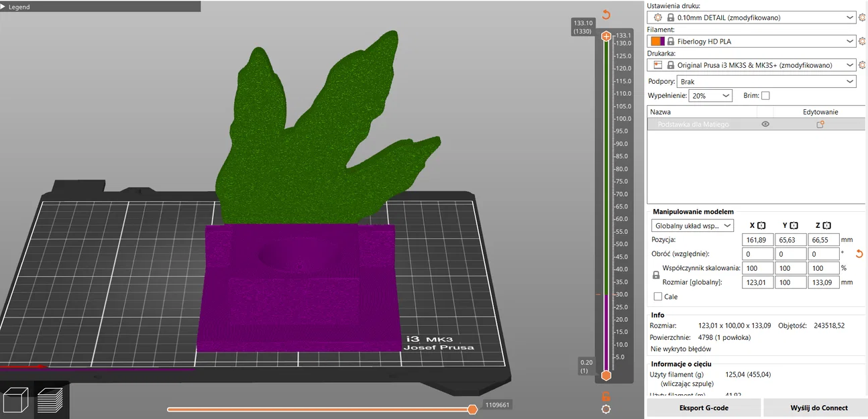
Task: Tick the Cale checkbox
Action: (658, 296)
